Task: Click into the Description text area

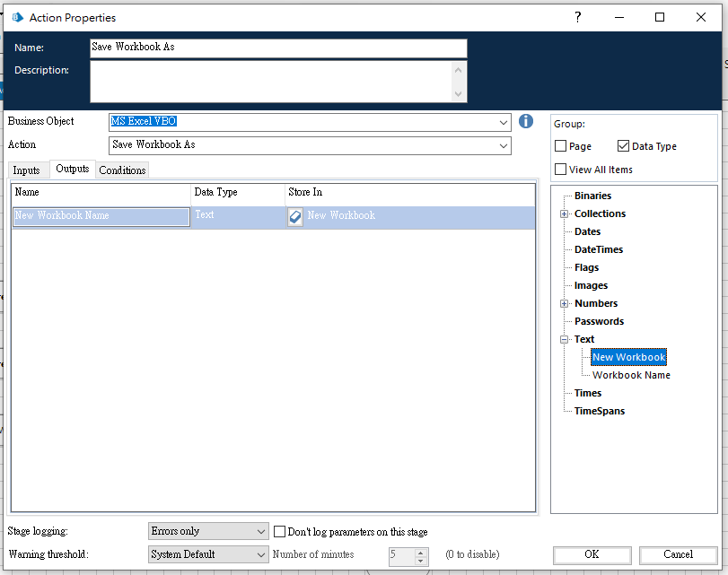Action: click(x=271, y=82)
